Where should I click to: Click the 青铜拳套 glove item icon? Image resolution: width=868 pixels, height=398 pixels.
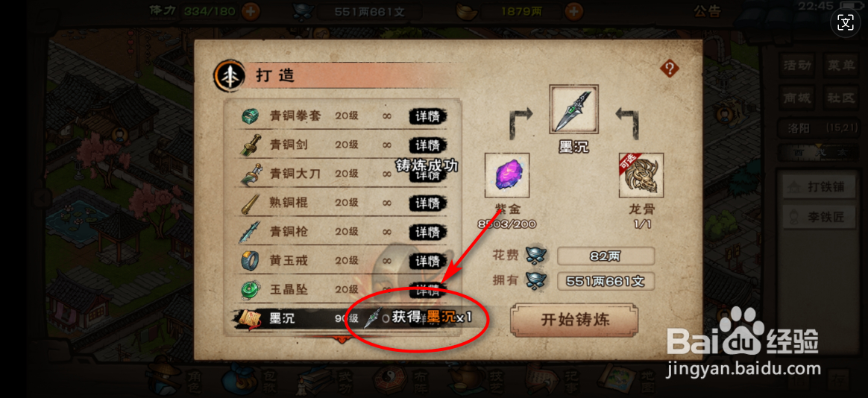[250, 116]
